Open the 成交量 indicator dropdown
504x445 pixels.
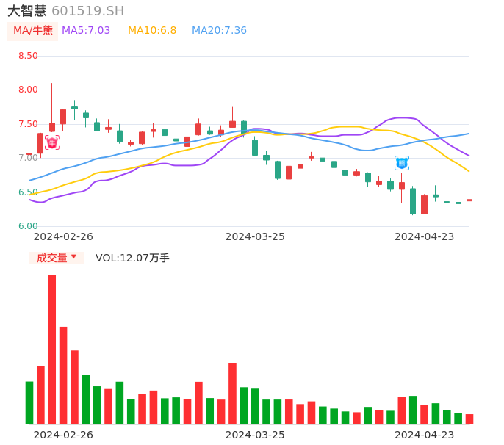click(x=57, y=258)
